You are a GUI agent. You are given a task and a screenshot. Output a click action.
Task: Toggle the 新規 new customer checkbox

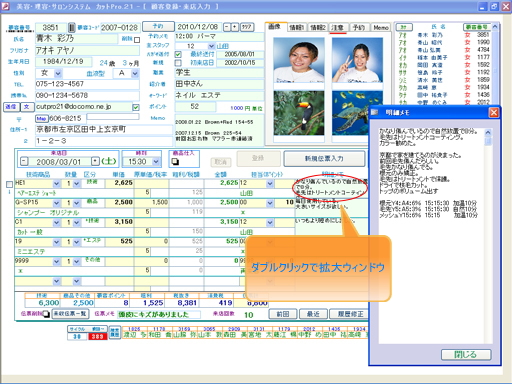click(178, 63)
